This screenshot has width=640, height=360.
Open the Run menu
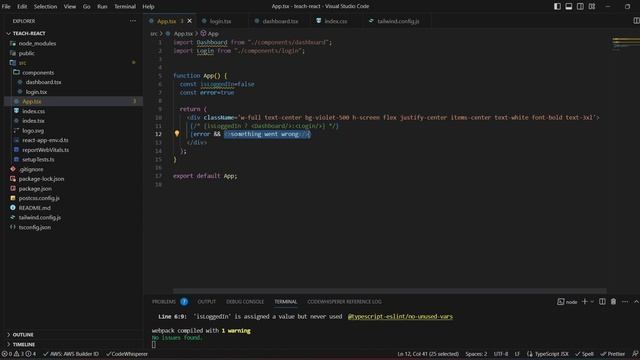pyautogui.click(x=102, y=7)
